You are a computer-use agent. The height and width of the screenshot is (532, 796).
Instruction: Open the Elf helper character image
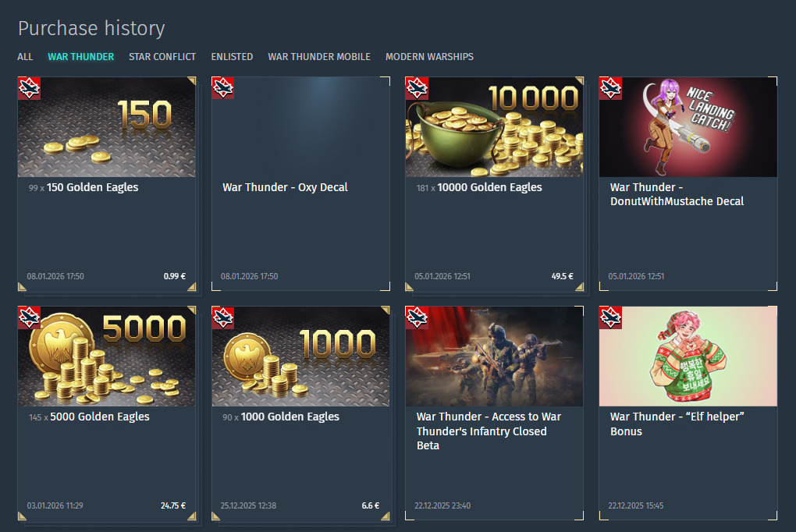pyautogui.click(x=688, y=356)
